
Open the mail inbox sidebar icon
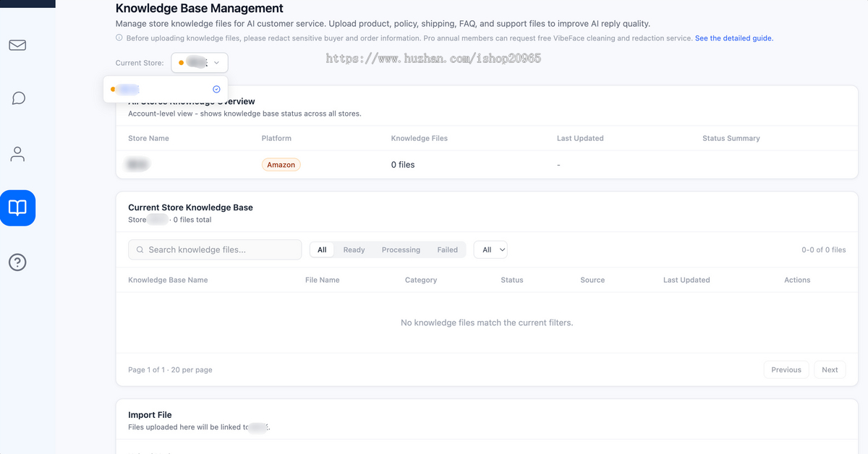point(17,45)
